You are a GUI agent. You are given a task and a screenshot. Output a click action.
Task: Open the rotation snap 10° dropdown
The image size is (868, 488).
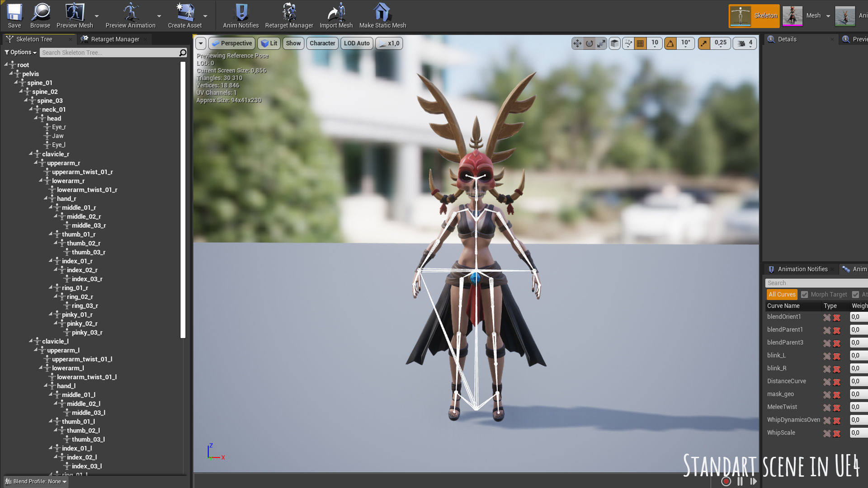[x=686, y=43]
